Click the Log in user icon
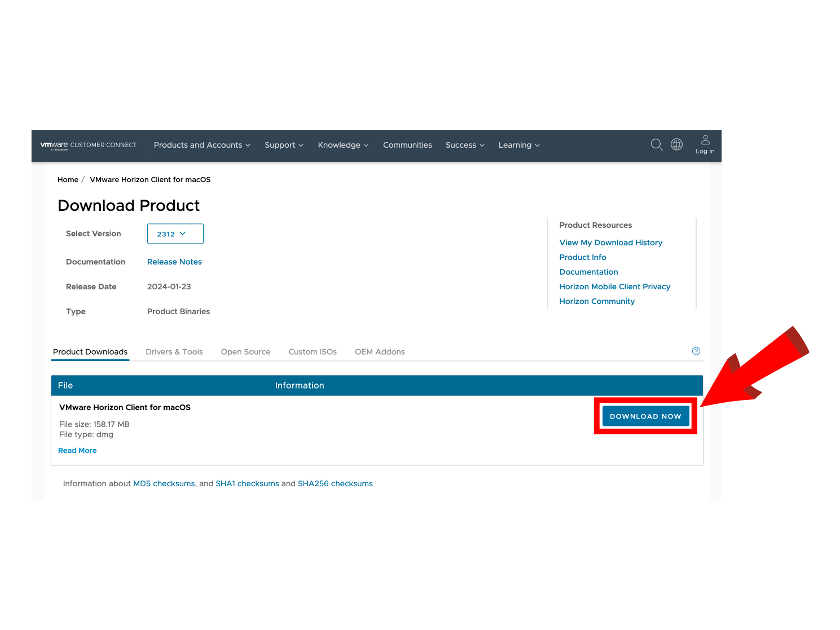The image size is (840, 630). coord(705,144)
